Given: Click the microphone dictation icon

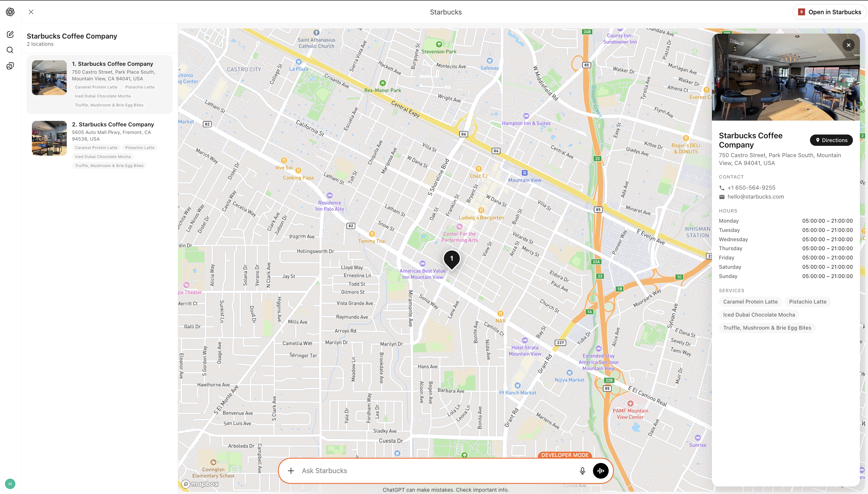Looking at the screenshot, I should click(582, 471).
